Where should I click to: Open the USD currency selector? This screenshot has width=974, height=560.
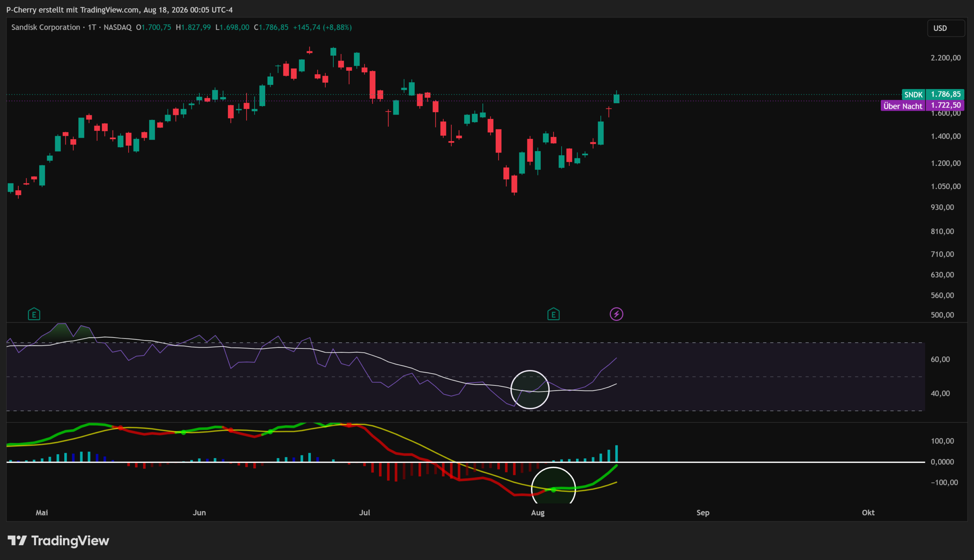946,28
